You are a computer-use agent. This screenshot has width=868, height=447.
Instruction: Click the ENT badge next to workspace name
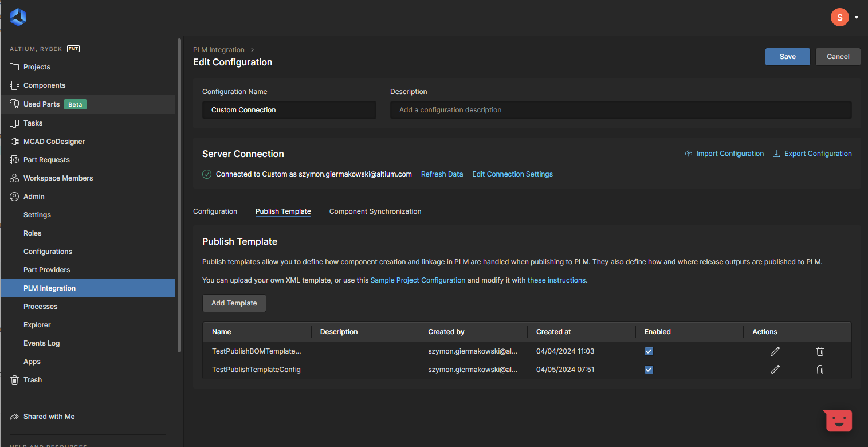[x=73, y=49]
